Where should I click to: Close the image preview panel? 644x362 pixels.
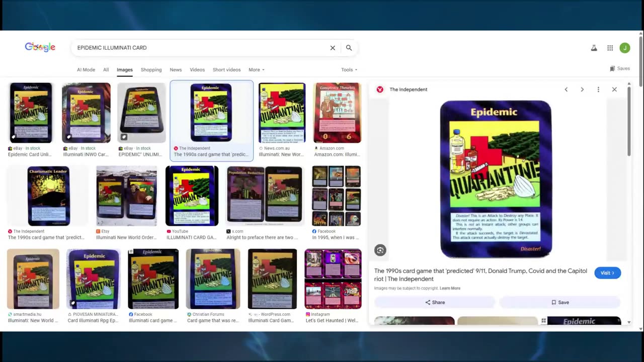(614, 89)
